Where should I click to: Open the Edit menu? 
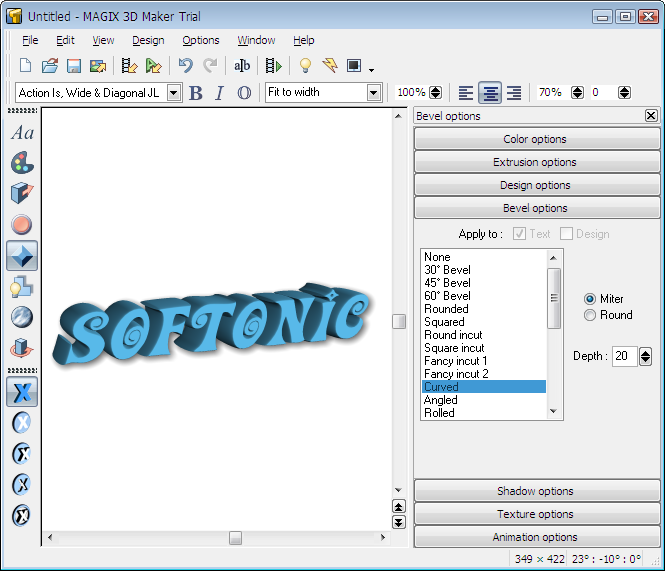pyautogui.click(x=65, y=40)
